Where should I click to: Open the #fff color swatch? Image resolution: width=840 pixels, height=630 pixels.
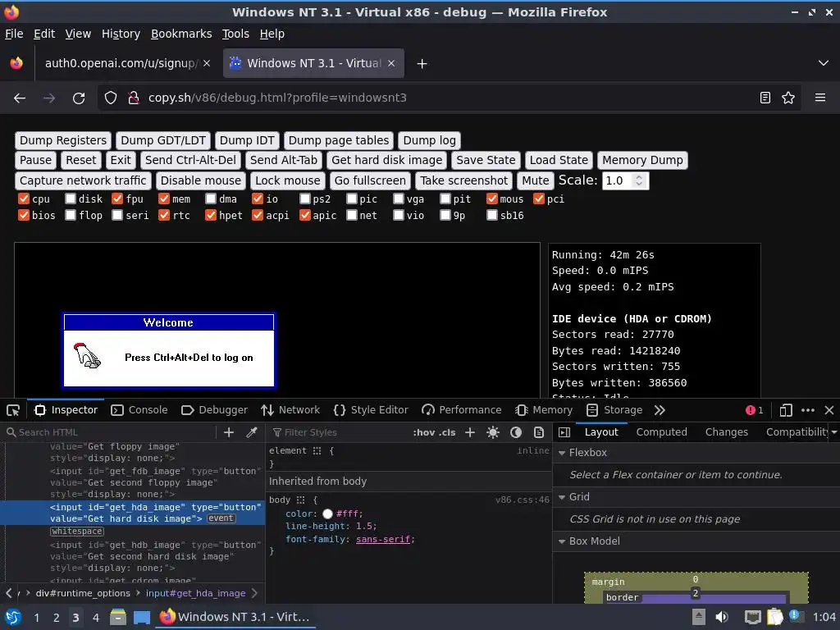327,514
